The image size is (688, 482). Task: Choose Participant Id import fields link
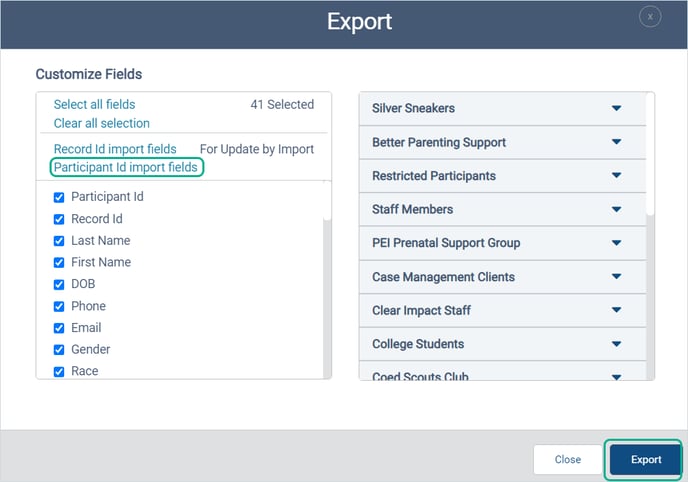[x=126, y=167]
